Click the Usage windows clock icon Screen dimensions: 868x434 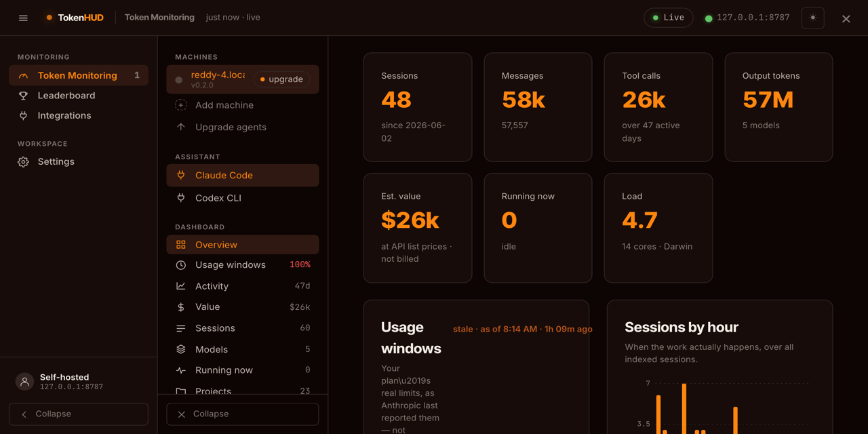pos(181,265)
